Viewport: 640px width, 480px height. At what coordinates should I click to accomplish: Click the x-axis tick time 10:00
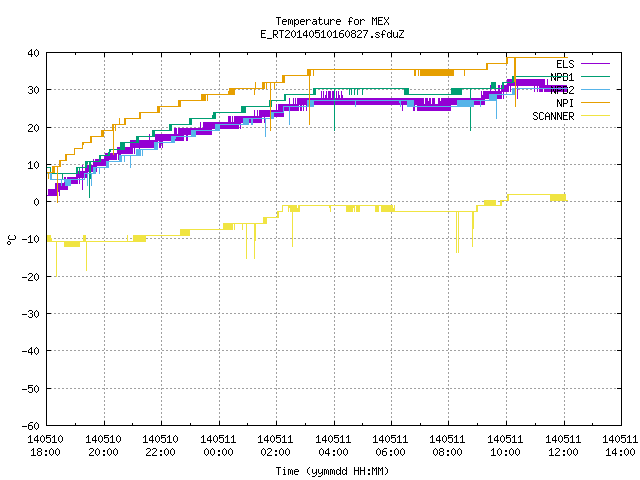[x=506, y=452]
